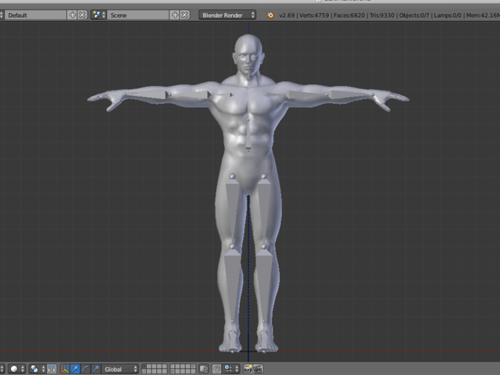Click the Tris:9330 statistic text

coord(382,15)
